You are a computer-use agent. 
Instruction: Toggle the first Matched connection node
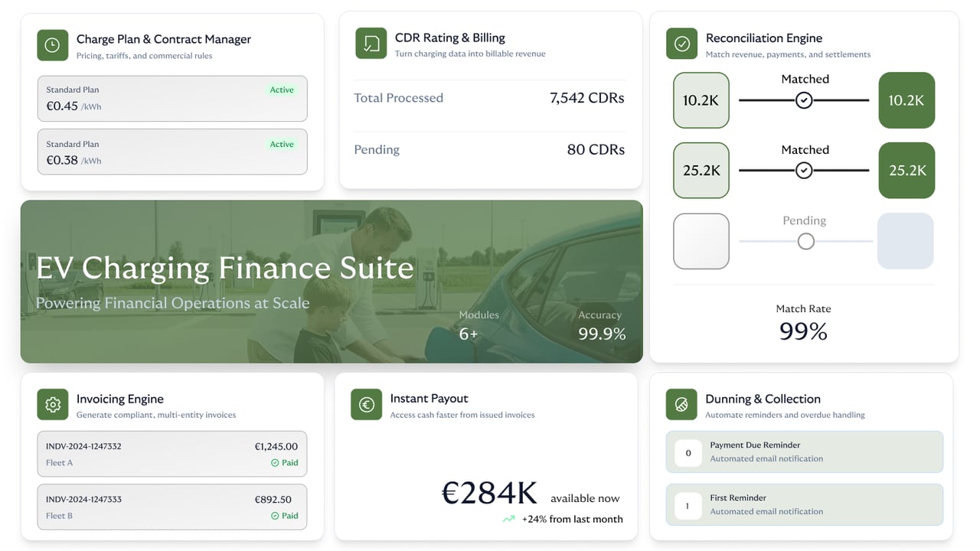point(803,99)
